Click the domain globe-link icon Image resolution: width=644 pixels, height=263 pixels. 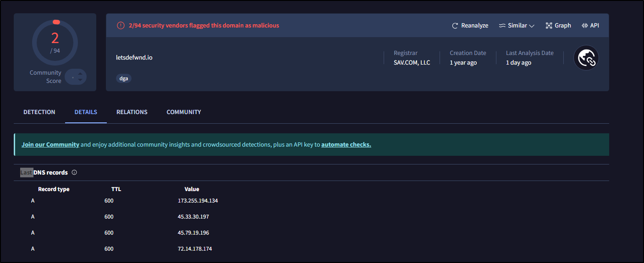coord(586,58)
